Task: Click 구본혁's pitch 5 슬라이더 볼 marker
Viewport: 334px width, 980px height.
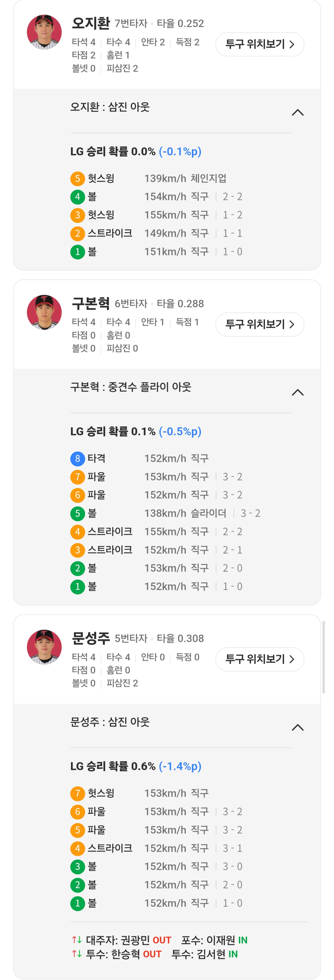Action: pyautogui.click(x=77, y=514)
